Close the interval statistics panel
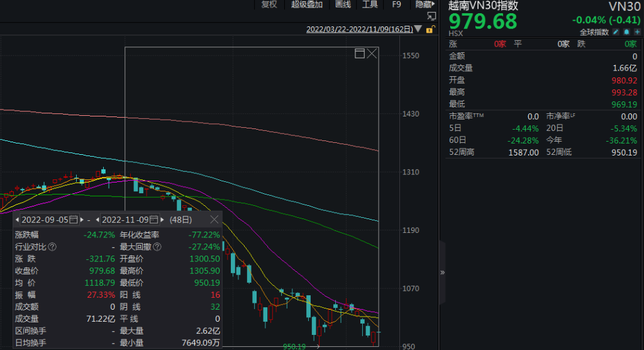This screenshot has width=644, height=350. (214, 220)
